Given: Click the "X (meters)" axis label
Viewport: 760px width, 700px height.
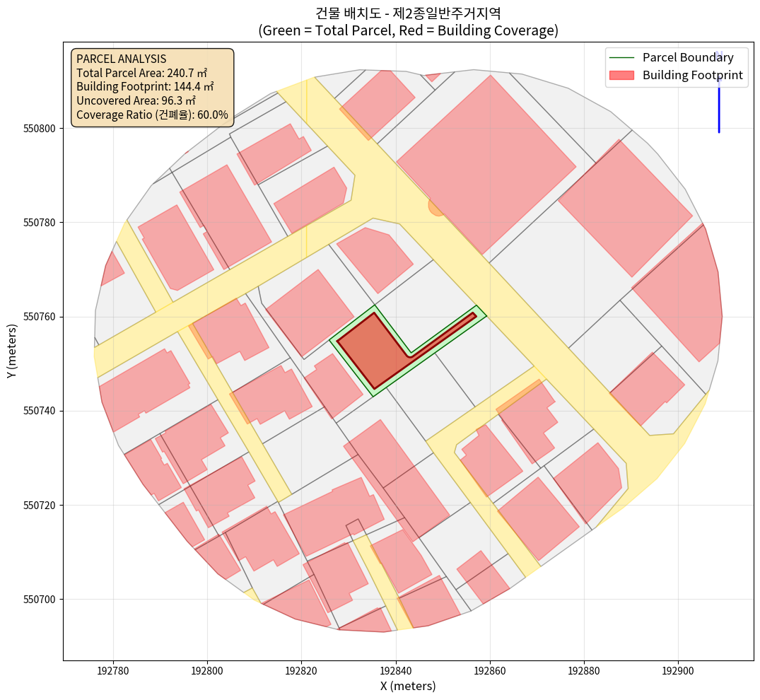Looking at the screenshot, I should 408,686.
